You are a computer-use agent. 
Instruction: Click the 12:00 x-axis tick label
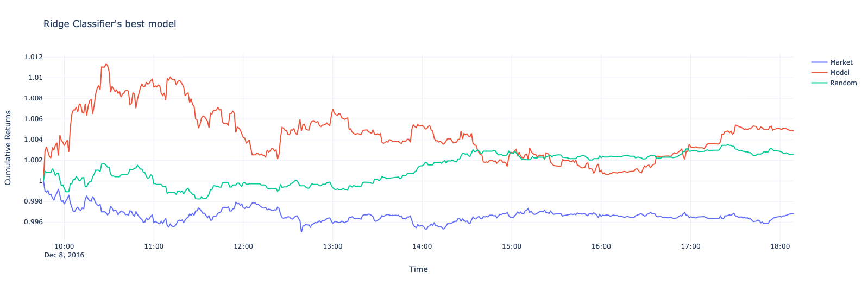243,246
